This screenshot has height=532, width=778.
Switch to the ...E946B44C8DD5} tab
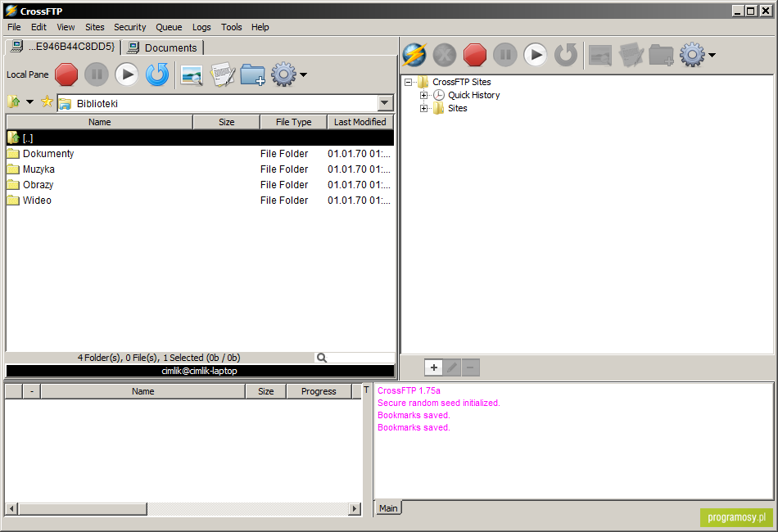pyautogui.click(x=64, y=47)
